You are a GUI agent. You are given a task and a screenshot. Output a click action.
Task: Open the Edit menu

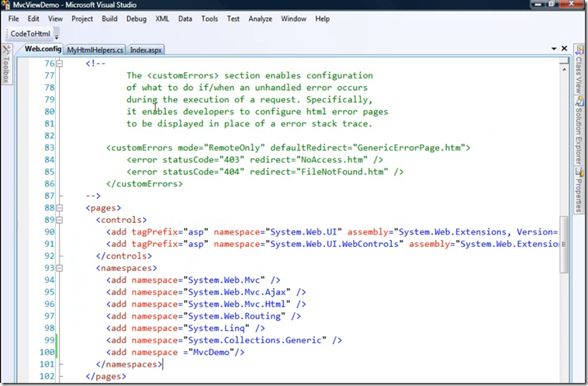point(33,19)
